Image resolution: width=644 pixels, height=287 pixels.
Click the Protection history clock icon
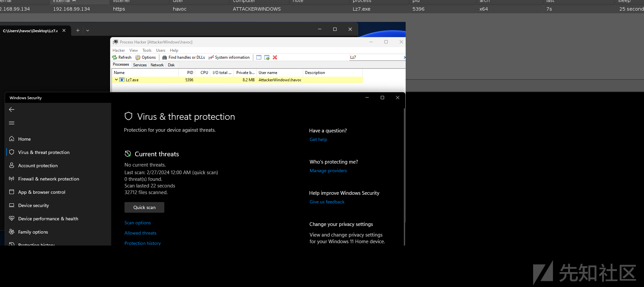pyautogui.click(x=12, y=244)
